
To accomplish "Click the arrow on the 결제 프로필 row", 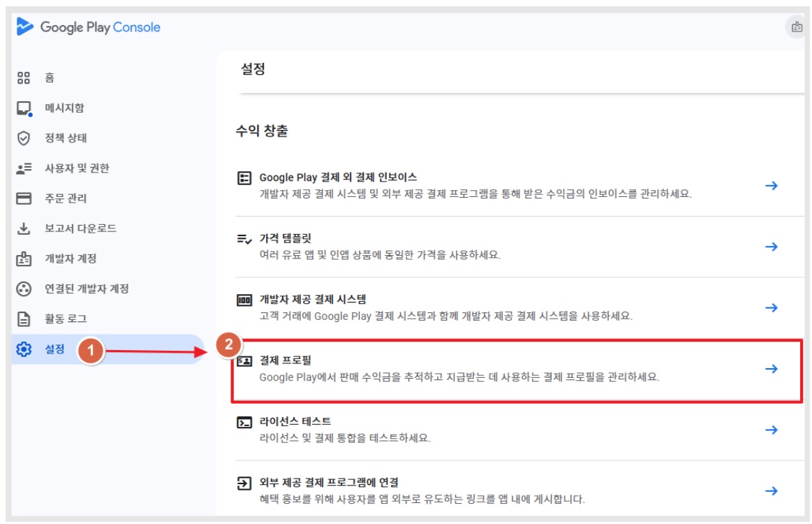I will click(771, 369).
